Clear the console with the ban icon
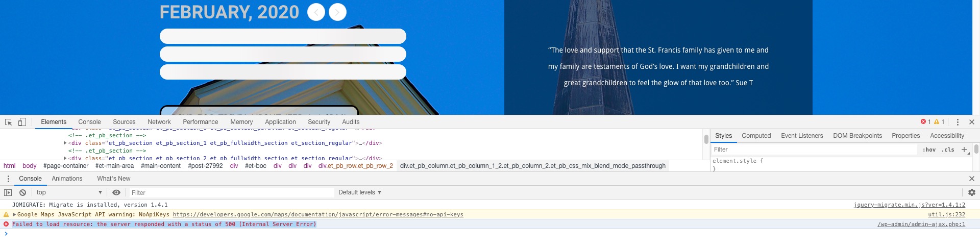This screenshot has width=980, height=249. tap(22, 192)
